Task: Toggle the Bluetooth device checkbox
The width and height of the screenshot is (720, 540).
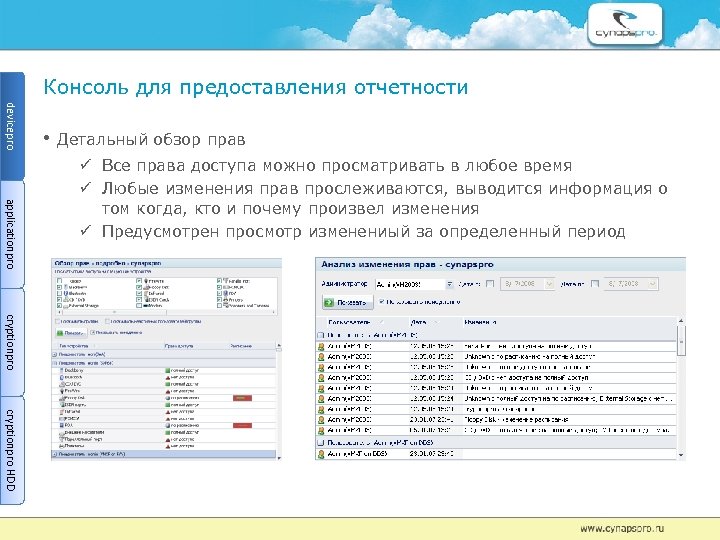Action: pos(59,293)
